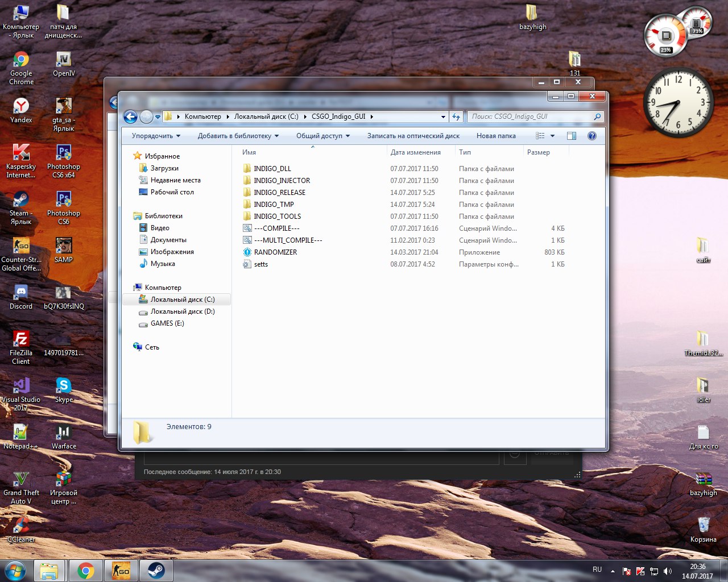Open the Discord desktop shortcut

21,297
